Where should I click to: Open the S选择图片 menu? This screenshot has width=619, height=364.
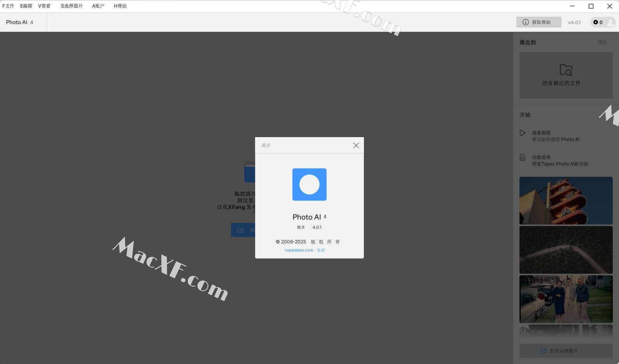coord(72,6)
